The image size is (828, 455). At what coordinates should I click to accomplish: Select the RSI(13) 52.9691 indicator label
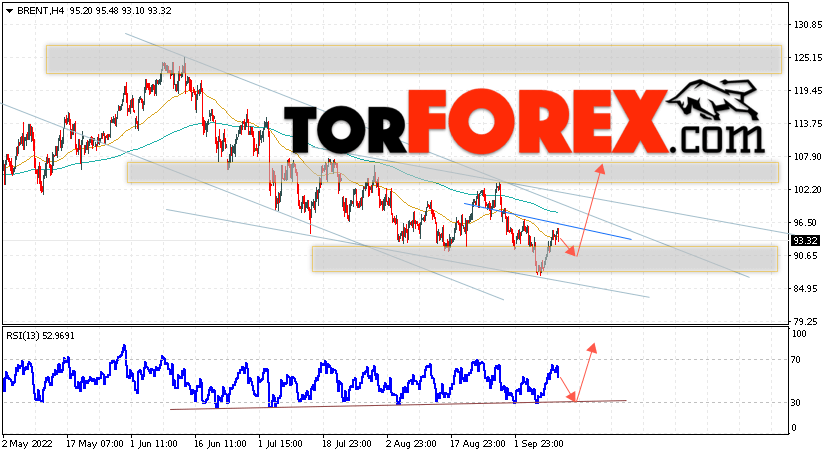click(x=40, y=335)
